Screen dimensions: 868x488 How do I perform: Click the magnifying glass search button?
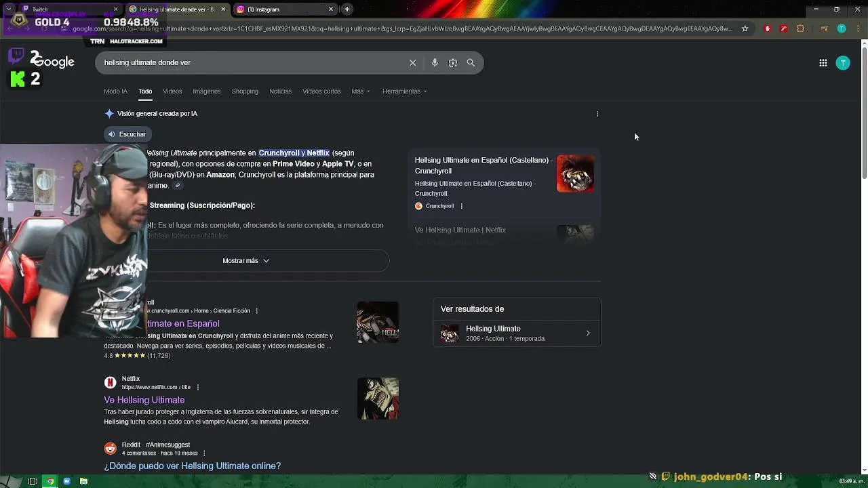click(x=471, y=62)
